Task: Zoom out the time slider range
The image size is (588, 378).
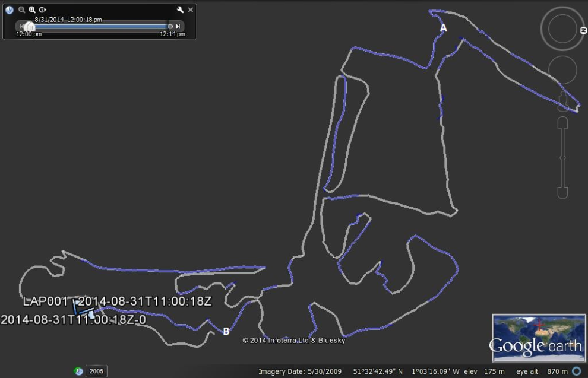Action: (22, 10)
